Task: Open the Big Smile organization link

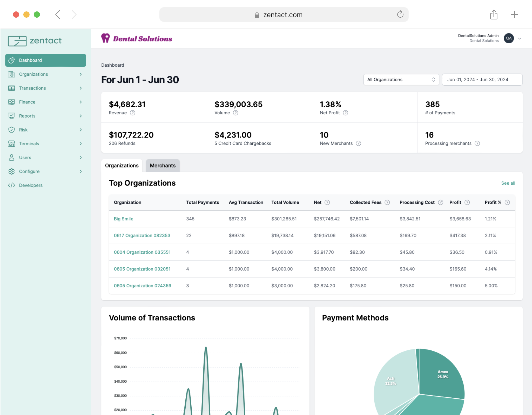Action: (x=124, y=219)
